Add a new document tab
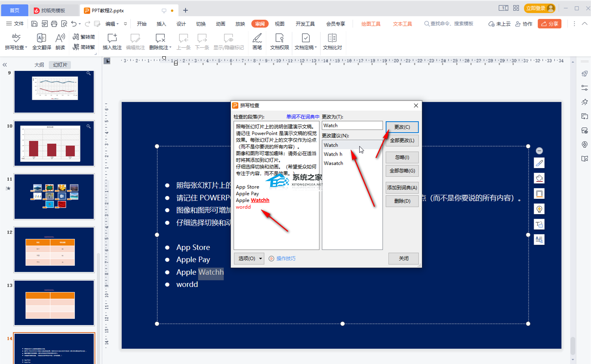Viewport: 591px width, 364px height. [186, 11]
